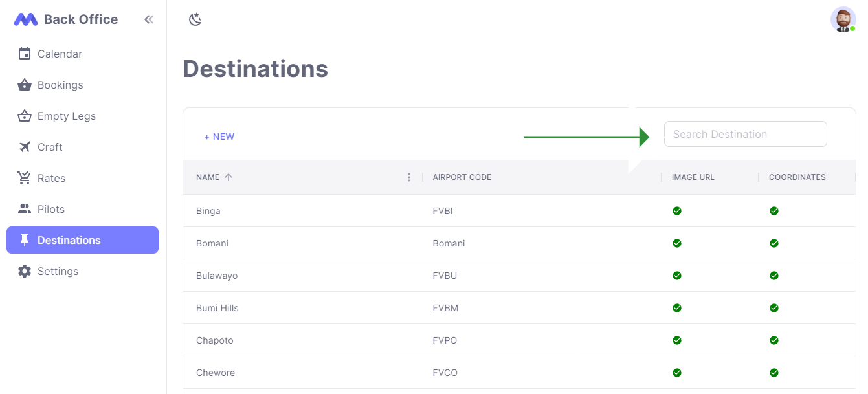Viewport: 868px width, 394px height.
Task: Click the Search Destination field
Action: [745, 133]
